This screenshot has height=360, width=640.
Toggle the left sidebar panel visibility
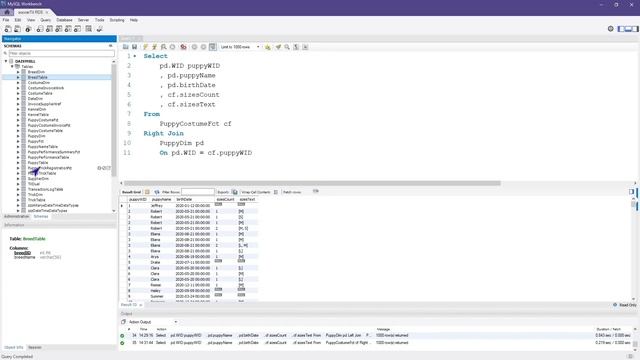(621, 29)
